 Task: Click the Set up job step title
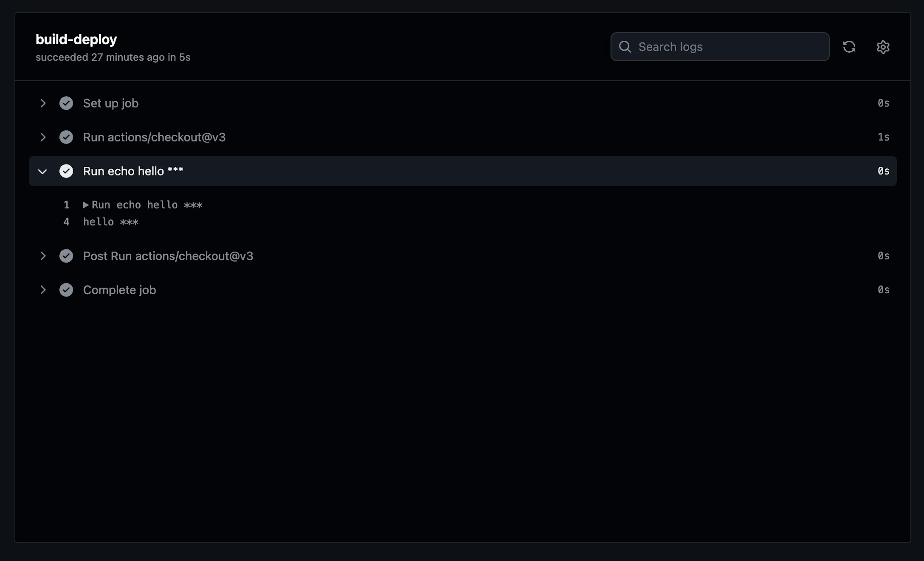click(111, 103)
